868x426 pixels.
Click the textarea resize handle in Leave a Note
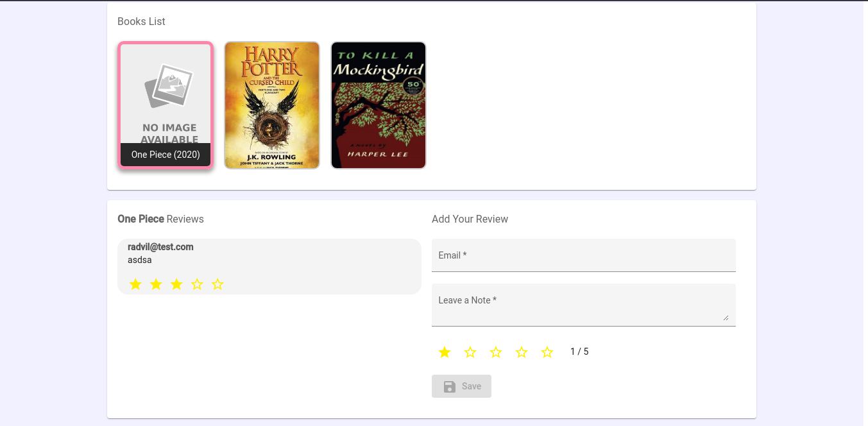pos(726,317)
